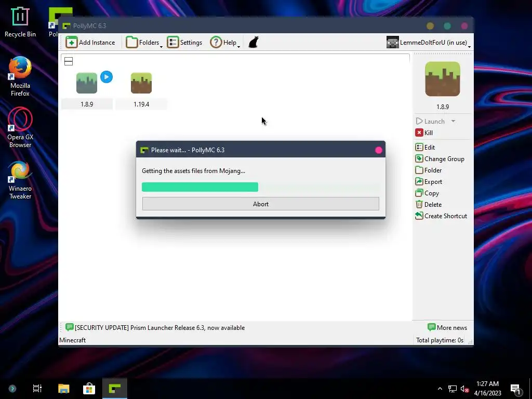This screenshot has height=399, width=532.
Task: Click the account avatar head icon
Action: pyautogui.click(x=393, y=43)
